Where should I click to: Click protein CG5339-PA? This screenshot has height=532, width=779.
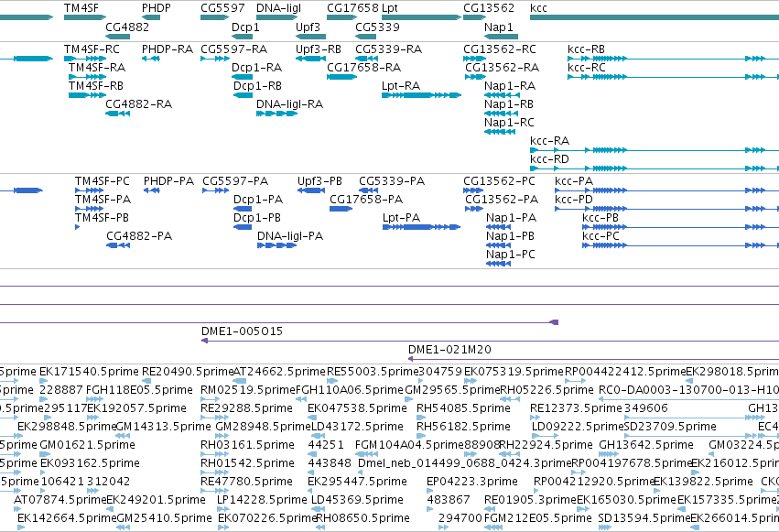[392, 181]
